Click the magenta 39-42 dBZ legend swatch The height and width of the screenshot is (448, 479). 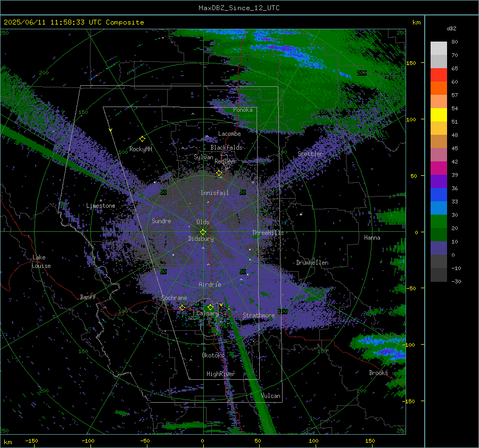pos(439,168)
